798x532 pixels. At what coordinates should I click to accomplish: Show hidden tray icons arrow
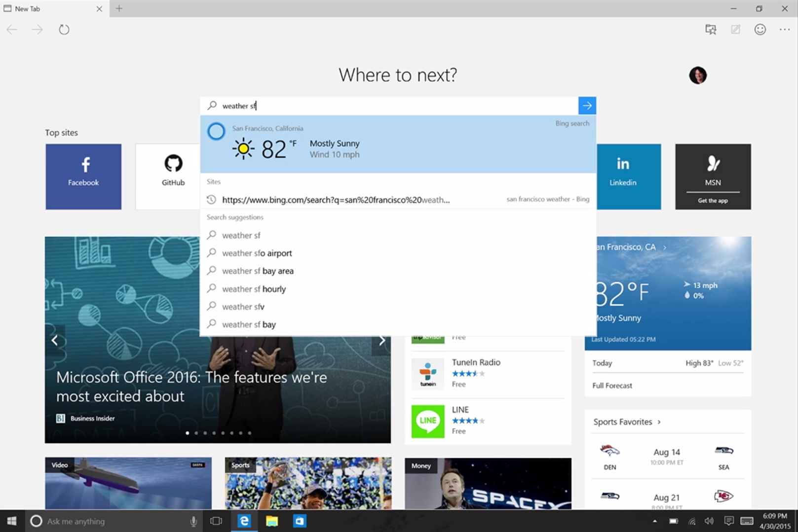655,521
